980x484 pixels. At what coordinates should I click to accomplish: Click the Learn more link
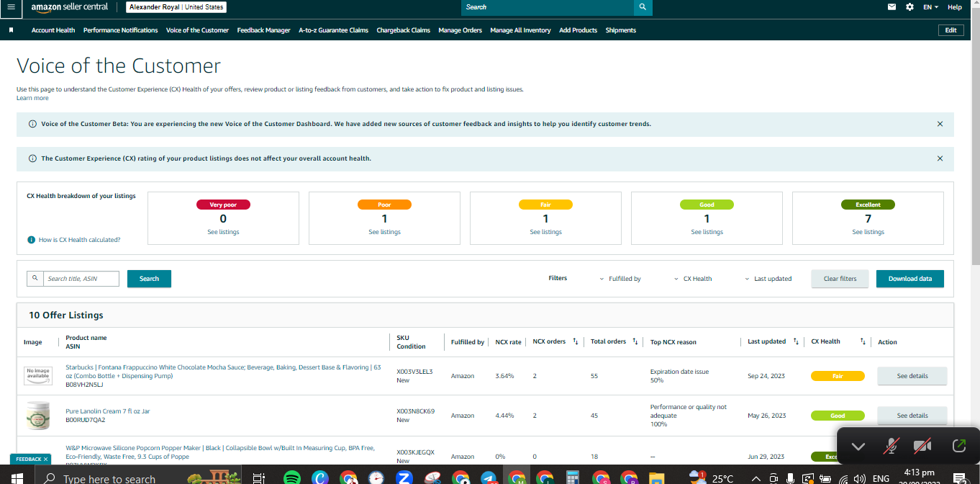pyautogui.click(x=32, y=98)
